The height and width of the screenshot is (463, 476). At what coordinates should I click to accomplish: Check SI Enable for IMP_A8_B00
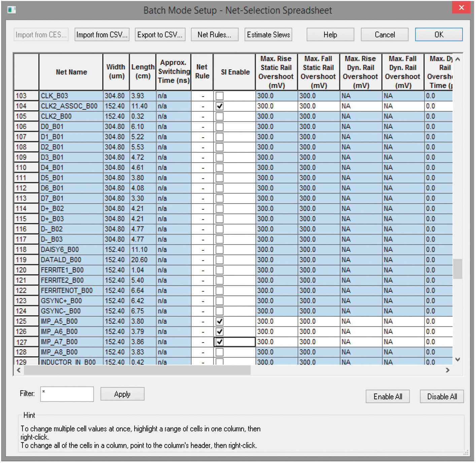(x=219, y=352)
